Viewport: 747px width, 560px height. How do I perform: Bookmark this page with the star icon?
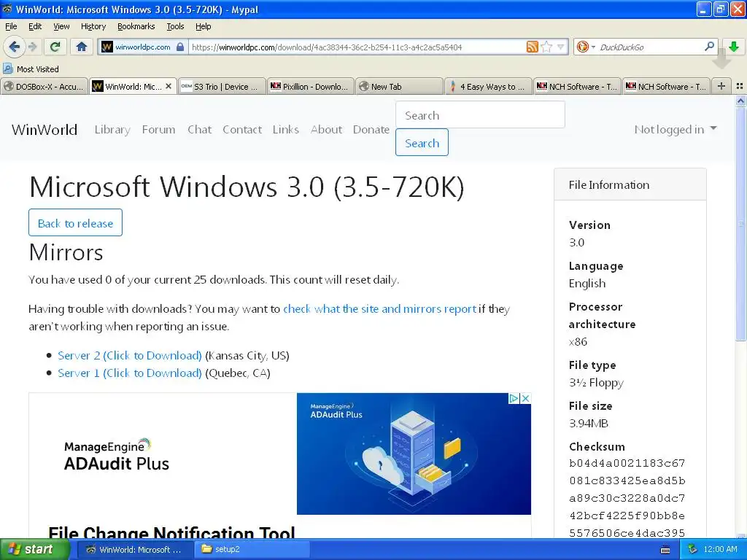(x=547, y=47)
